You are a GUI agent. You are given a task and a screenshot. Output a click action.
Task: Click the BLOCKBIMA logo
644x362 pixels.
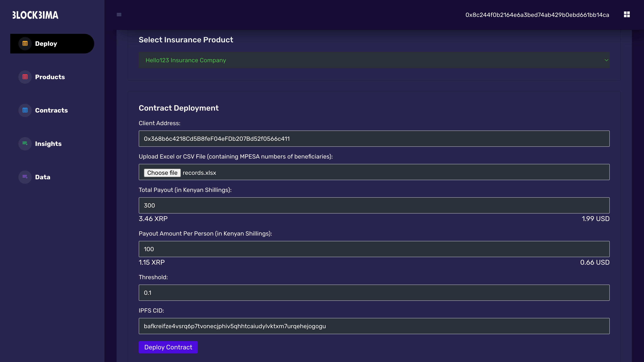click(36, 15)
